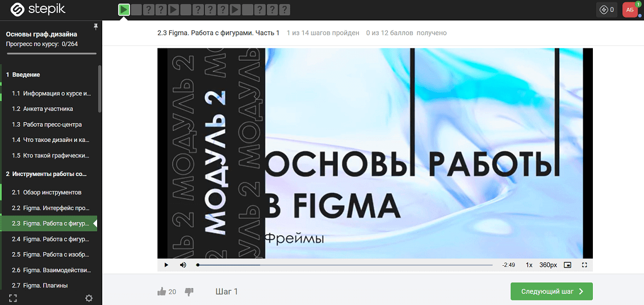644x305 pixels.
Task: Click the 1 из 14 шагов пройден text
Action: tap(323, 33)
